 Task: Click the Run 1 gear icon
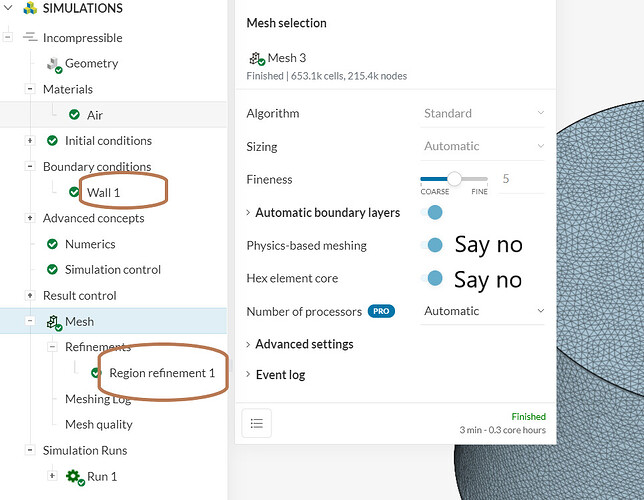point(74,477)
